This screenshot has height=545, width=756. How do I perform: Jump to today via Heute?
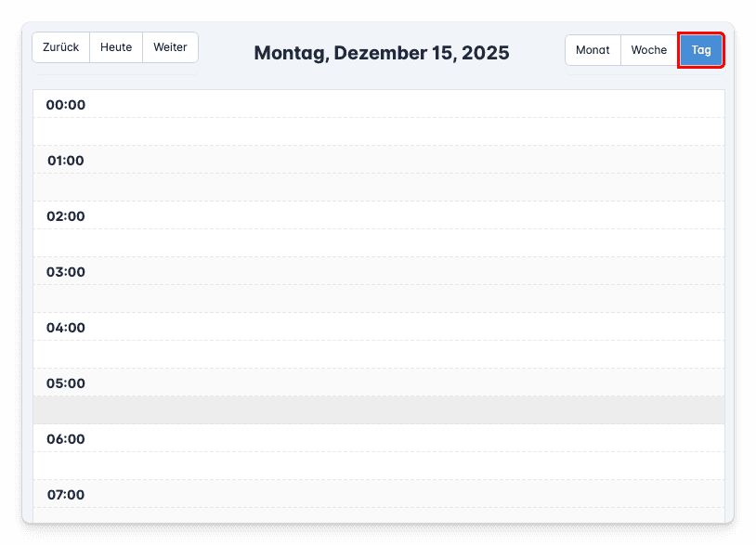(116, 47)
